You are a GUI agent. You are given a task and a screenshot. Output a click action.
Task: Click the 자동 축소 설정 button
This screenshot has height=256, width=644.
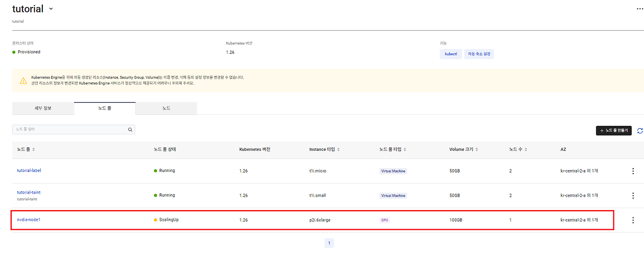coord(479,54)
